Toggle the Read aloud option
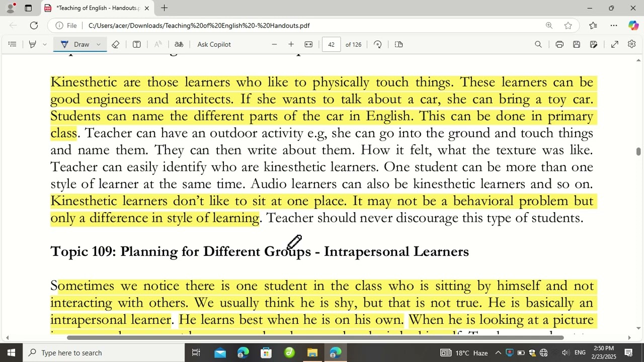 tap(158, 44)
